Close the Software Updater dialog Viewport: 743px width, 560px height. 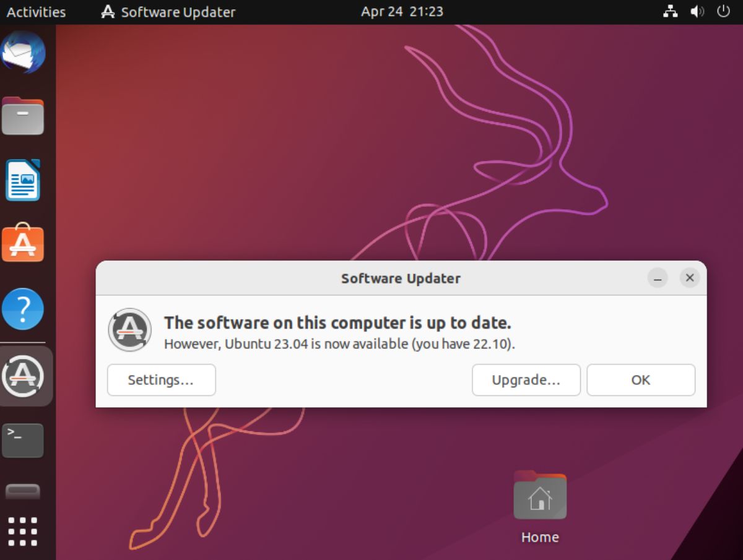(690, 278)
